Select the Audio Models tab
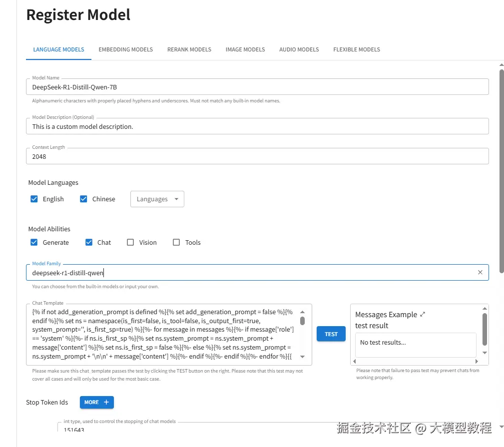The height and width of the screenshot is (447, 504). [299, 49]
